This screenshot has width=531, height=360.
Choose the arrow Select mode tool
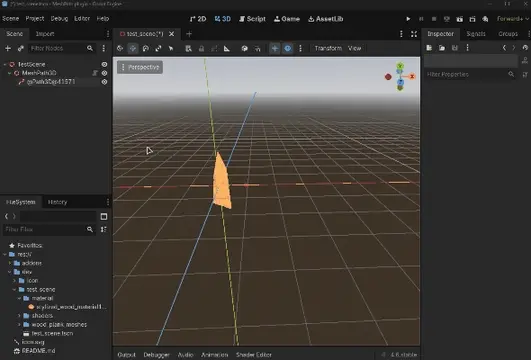(171, 48)
